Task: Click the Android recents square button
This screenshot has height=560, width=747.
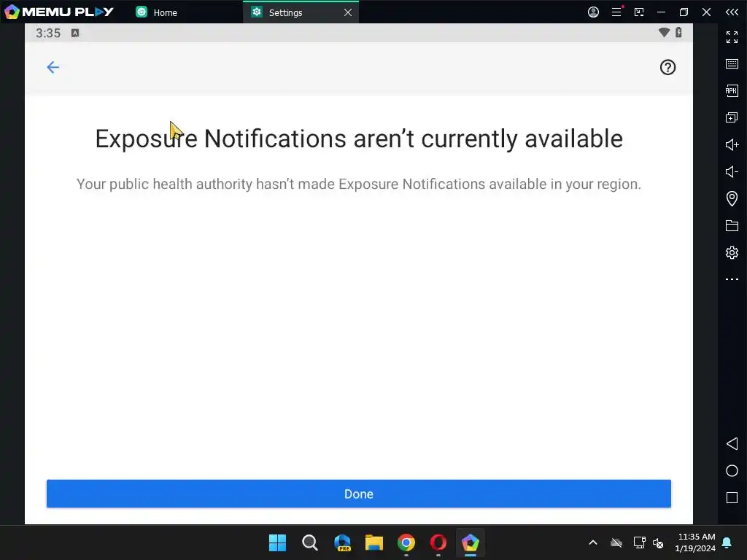Action: [x=732, y=497]
